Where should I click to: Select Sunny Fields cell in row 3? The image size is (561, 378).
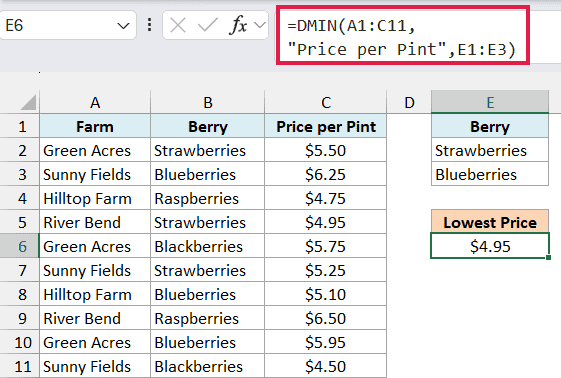coord(95,174)
